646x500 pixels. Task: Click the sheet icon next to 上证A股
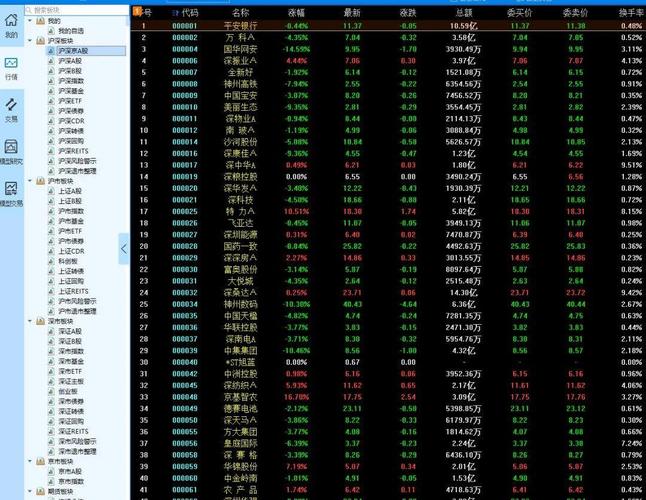(51, 191)
